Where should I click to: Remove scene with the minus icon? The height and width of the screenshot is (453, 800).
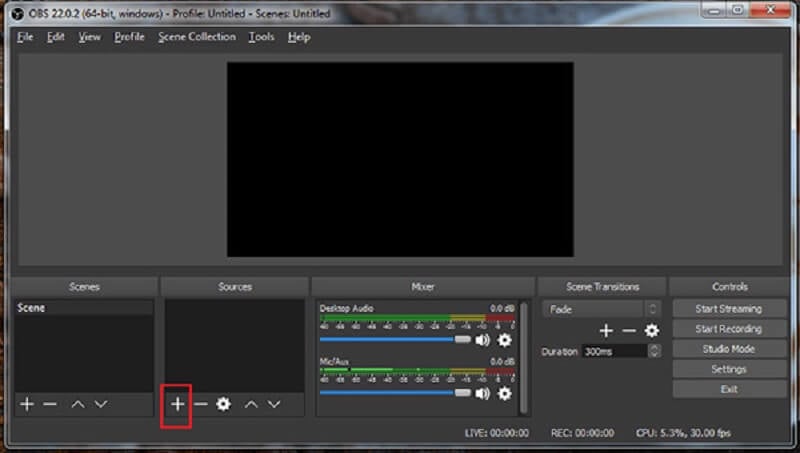pyautogui.click(x=50, y=404)
